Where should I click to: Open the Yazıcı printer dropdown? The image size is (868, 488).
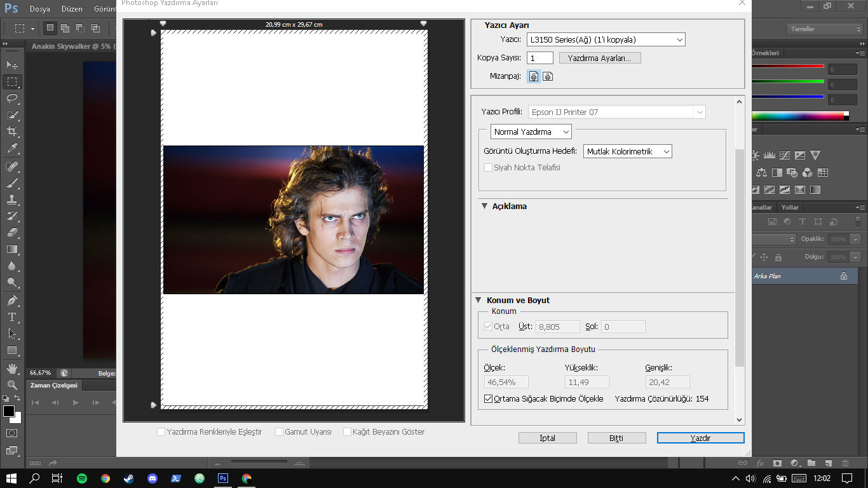606,39
